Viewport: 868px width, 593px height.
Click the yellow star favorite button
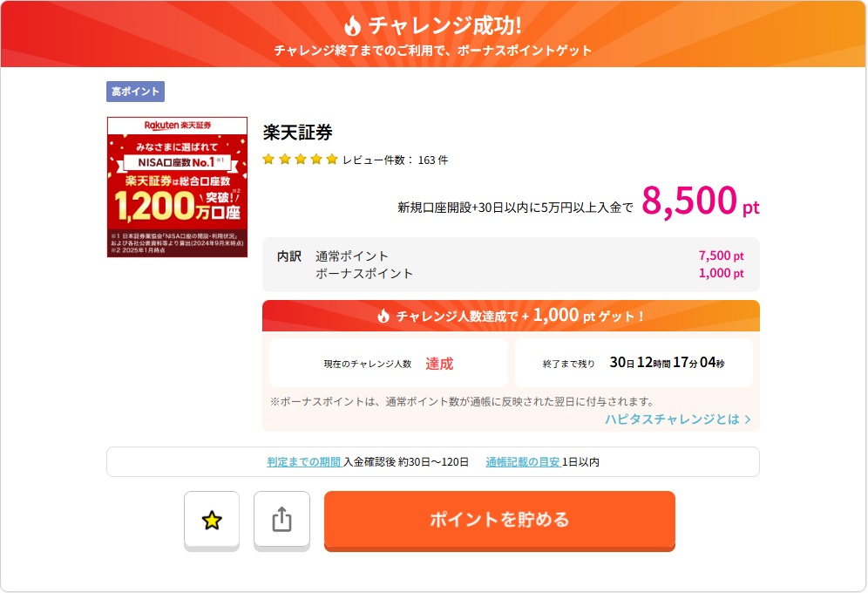coord(212,521)
